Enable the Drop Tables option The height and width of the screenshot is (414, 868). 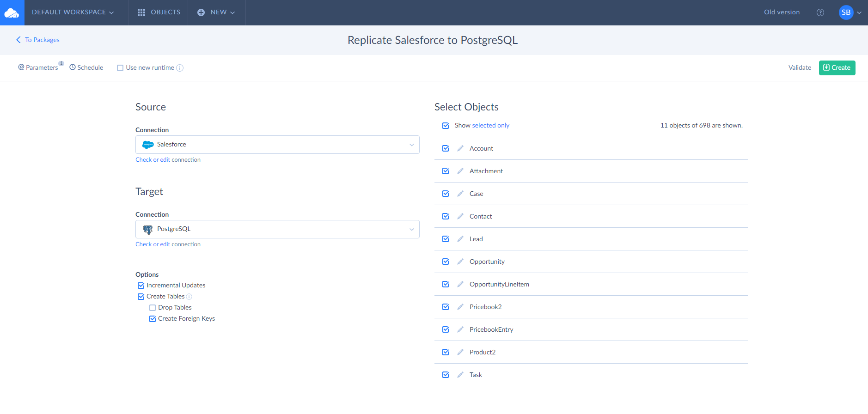153,308
